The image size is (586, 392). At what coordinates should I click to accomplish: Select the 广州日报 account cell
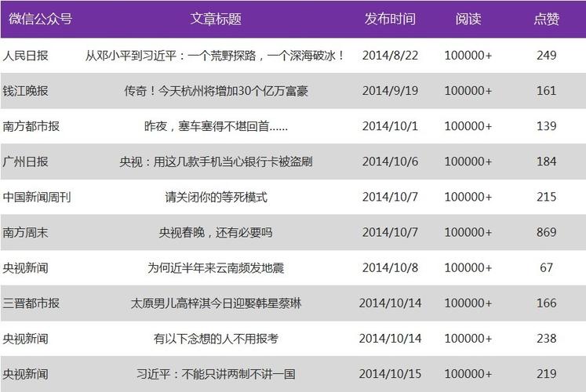click(25, 162)
